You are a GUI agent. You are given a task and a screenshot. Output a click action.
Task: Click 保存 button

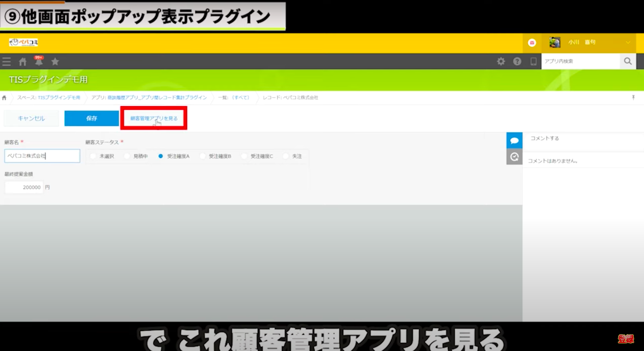[x=91, y=118]
